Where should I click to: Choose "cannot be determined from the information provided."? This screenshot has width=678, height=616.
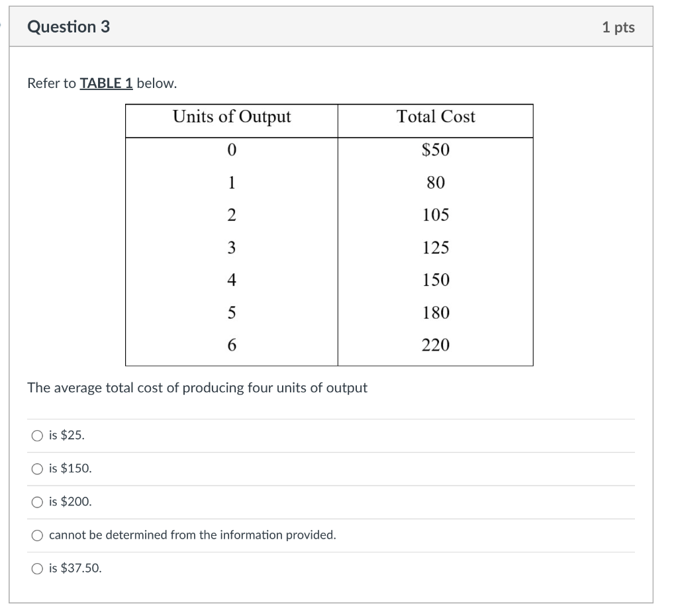point(38,535)
